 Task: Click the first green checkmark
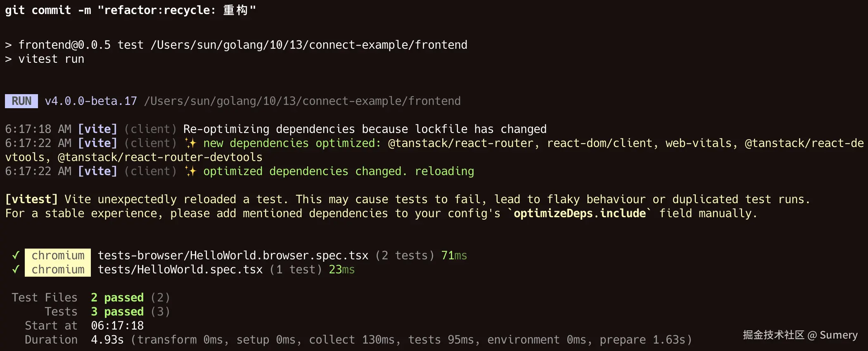coord(16,256)
